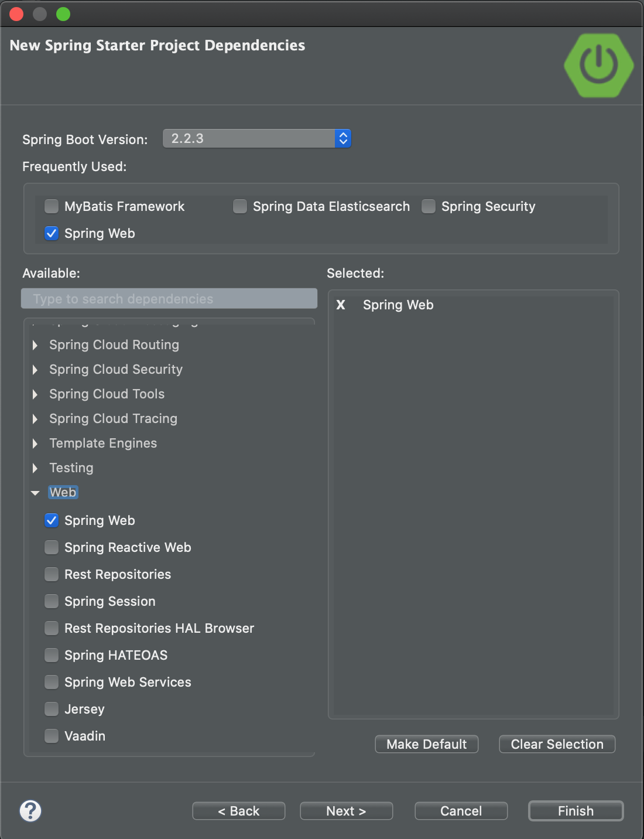
Task: Enable the Spring Reactive Web checkbox
Action: tap(52, 547)
